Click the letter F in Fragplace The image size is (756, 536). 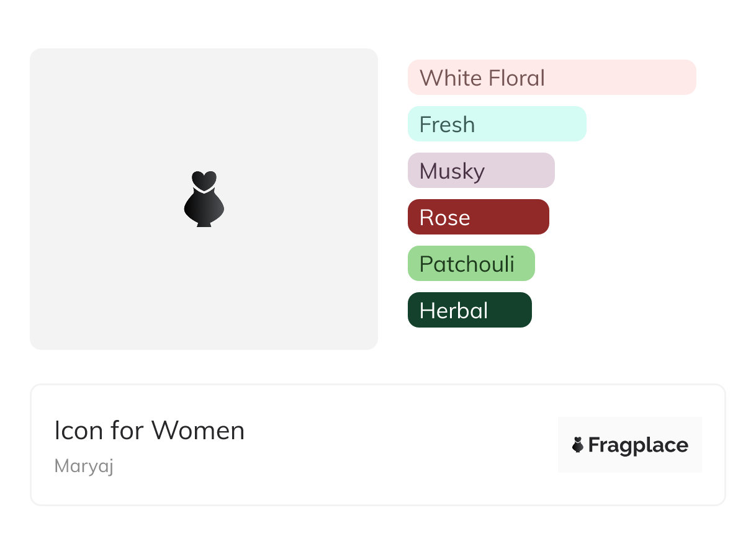click(x=594, y=445)
